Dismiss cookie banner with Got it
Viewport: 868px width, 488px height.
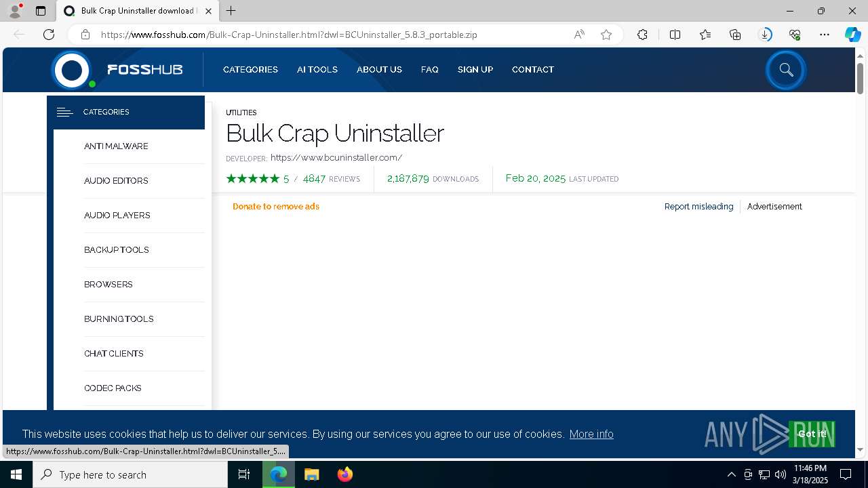point(812,434)
